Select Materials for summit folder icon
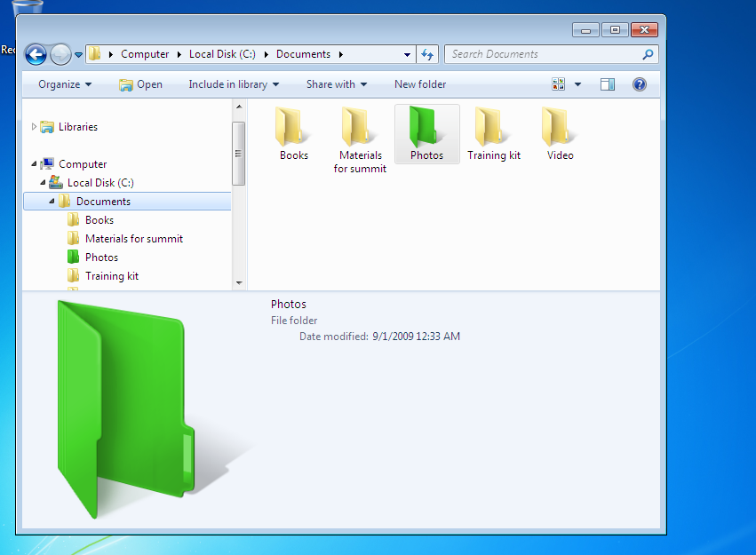Viewport: 756px width, 555px height. click(360, 126)
